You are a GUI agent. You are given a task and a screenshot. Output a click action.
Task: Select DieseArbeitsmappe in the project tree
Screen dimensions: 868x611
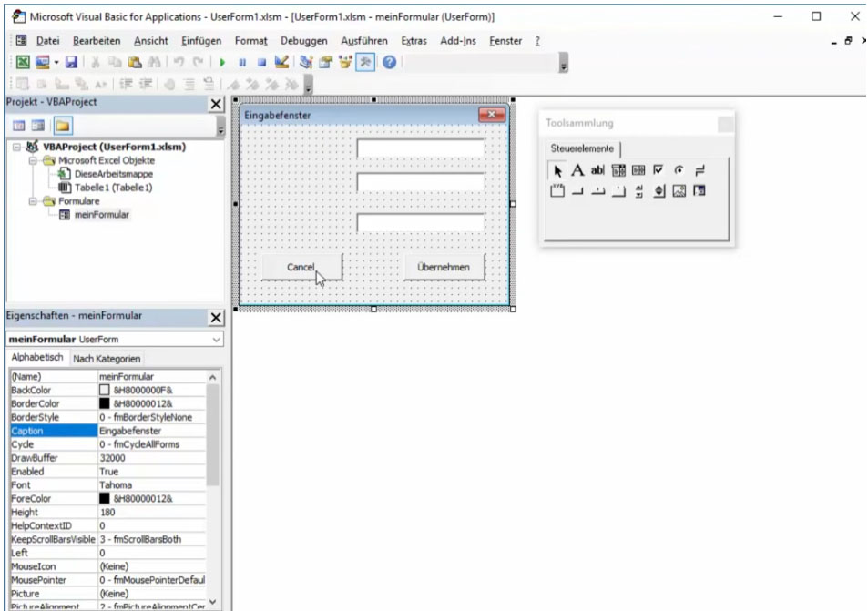pos(114,174)
